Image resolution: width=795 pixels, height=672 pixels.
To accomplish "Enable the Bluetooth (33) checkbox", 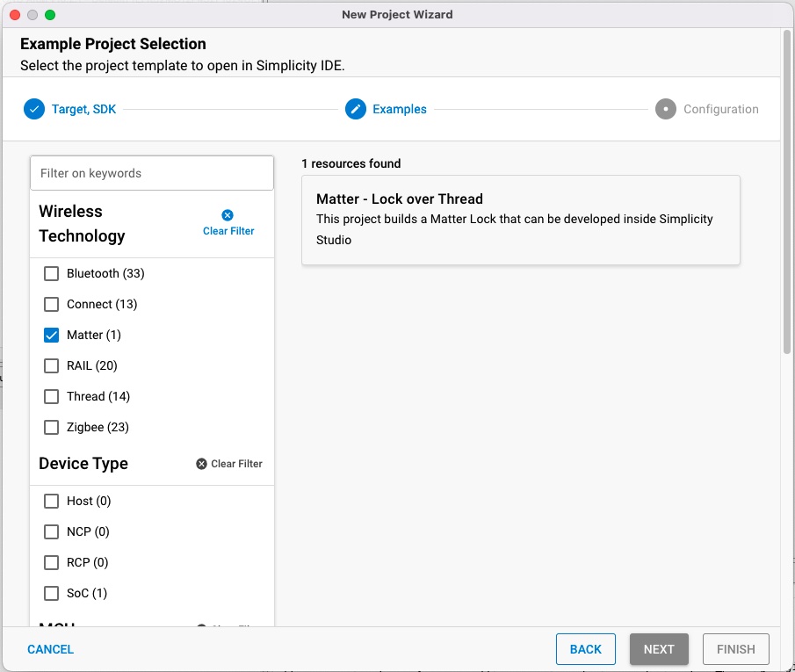I will point(51,273).
